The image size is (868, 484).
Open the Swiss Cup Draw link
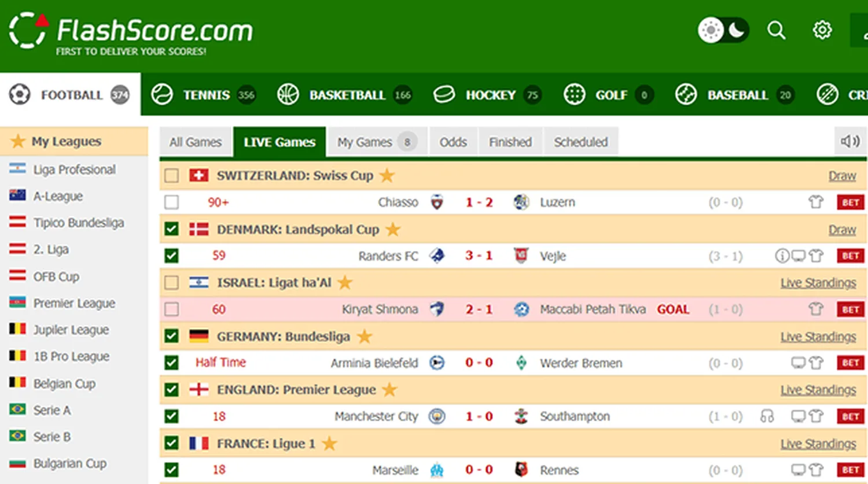tap(842, 176)
